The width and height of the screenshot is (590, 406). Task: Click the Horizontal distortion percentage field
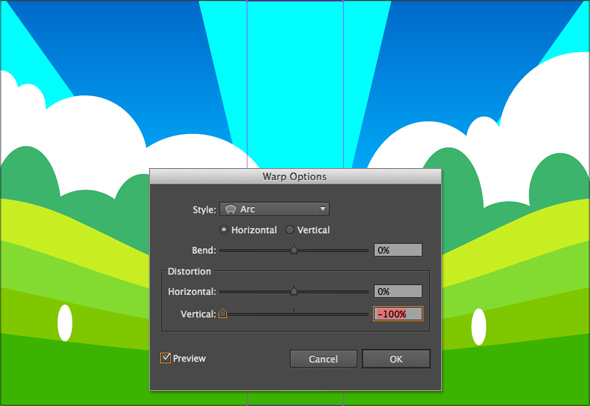point(398,291)
